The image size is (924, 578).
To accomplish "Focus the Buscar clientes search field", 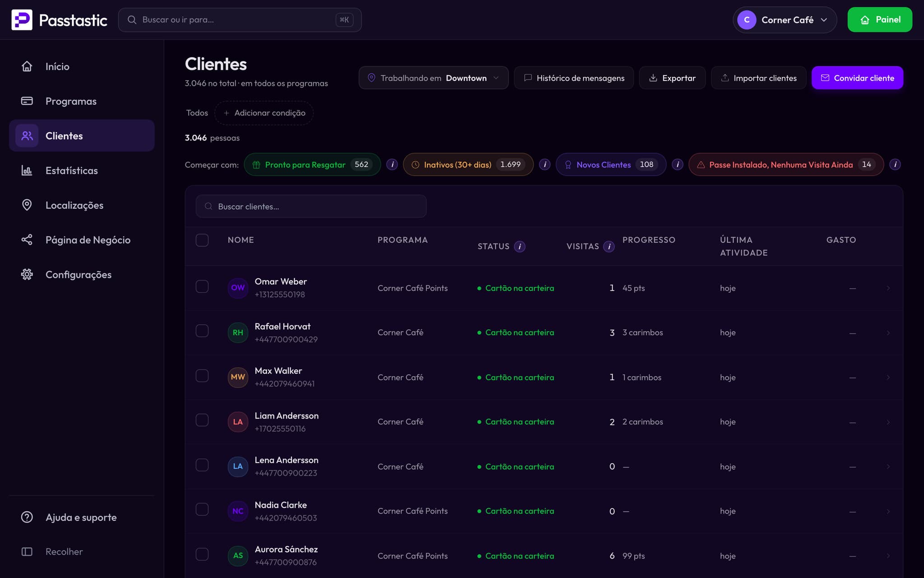I will 311,206.
